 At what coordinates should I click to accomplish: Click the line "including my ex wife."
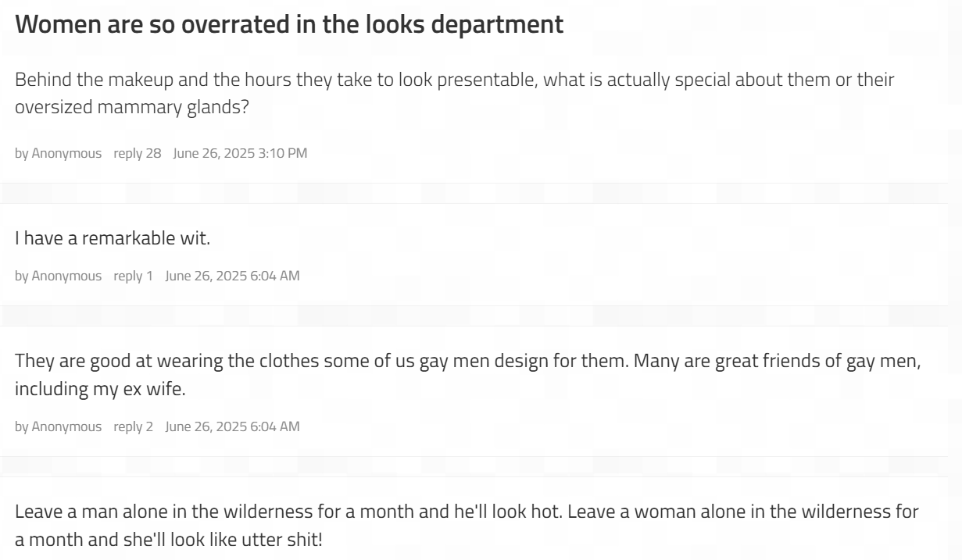click(100, 389)
